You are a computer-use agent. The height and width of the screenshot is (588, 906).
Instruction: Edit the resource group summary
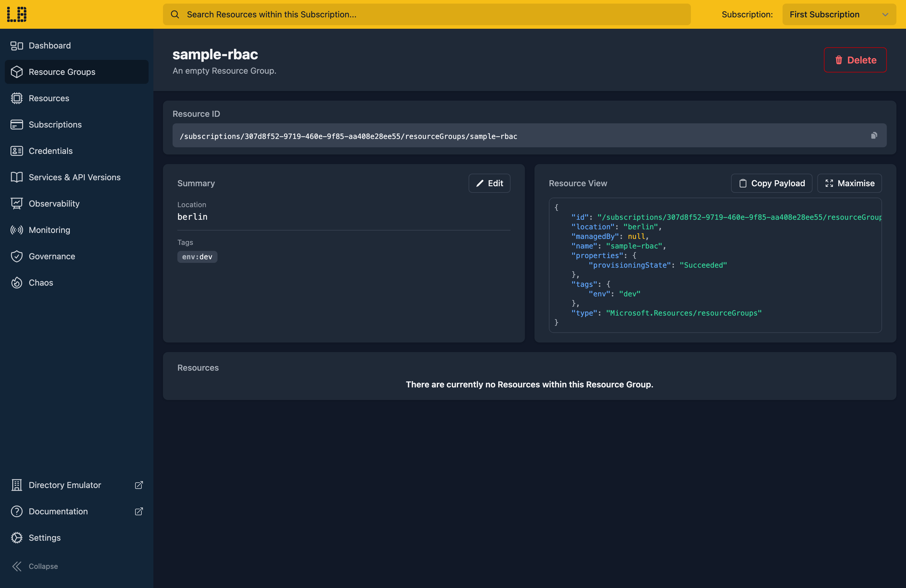pos(489,183)
